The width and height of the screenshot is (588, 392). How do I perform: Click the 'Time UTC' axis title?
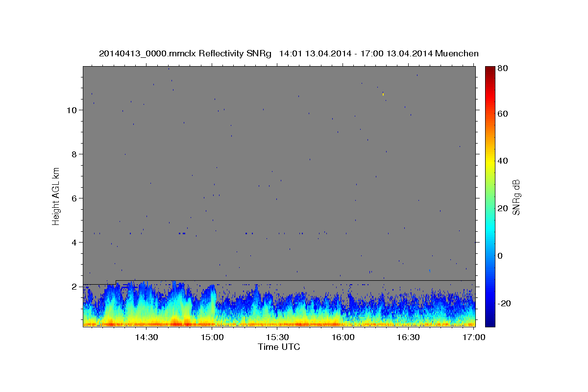pyautogui.click(x=279, y=347)
